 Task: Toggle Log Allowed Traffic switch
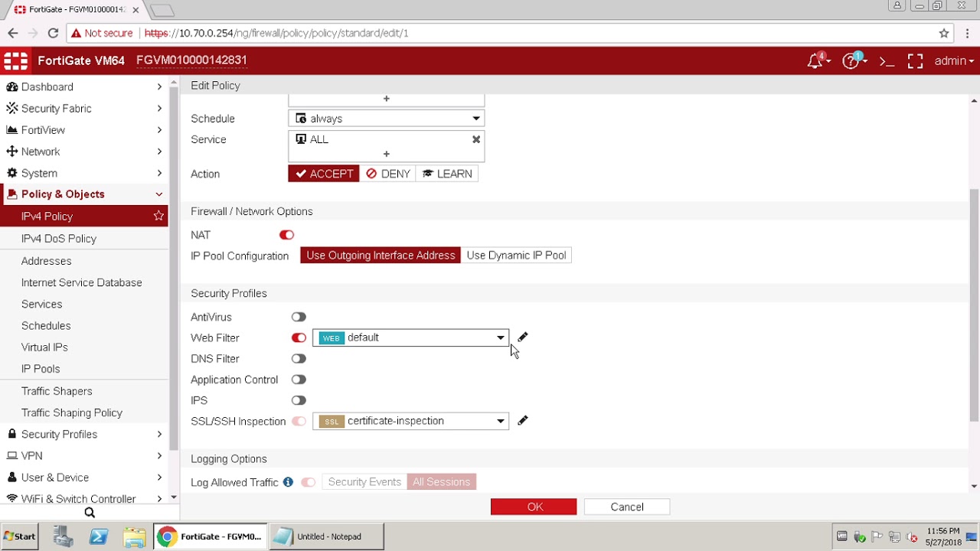[x=308, y=482]
